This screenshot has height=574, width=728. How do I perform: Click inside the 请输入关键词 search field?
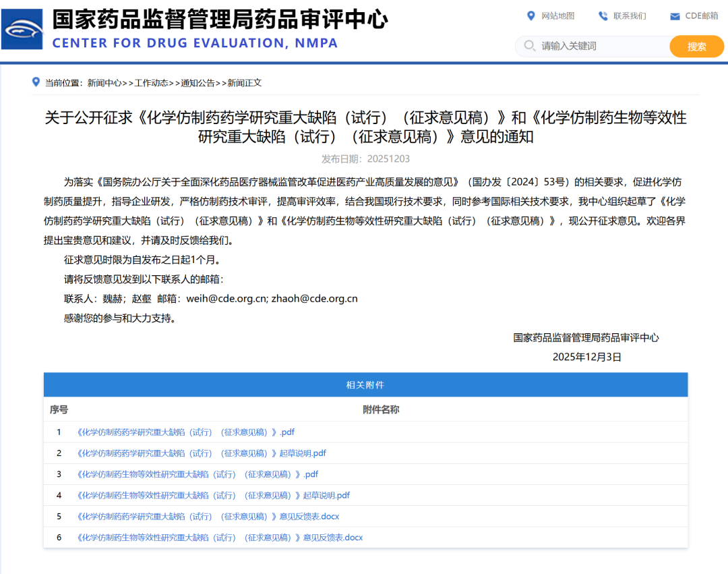(580, 46)
